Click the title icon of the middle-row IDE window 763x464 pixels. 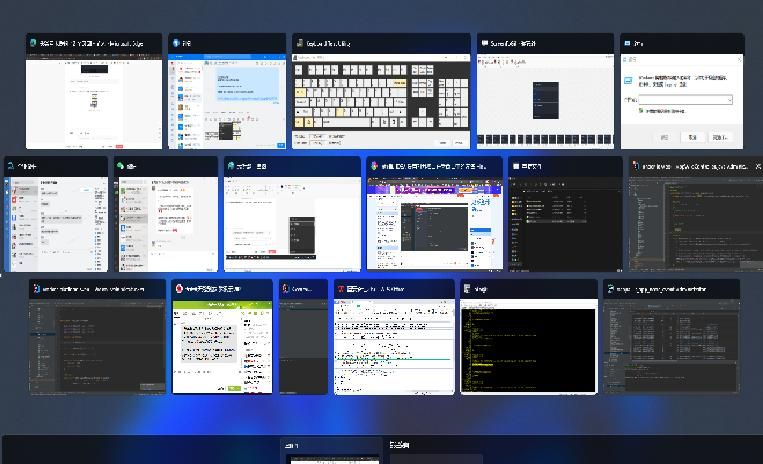[636, 166]
